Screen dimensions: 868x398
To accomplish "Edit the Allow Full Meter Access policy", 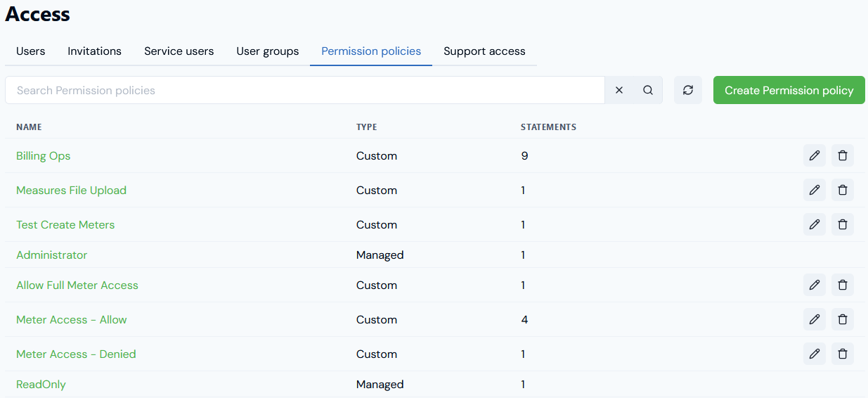I will [x=815, y=285].
